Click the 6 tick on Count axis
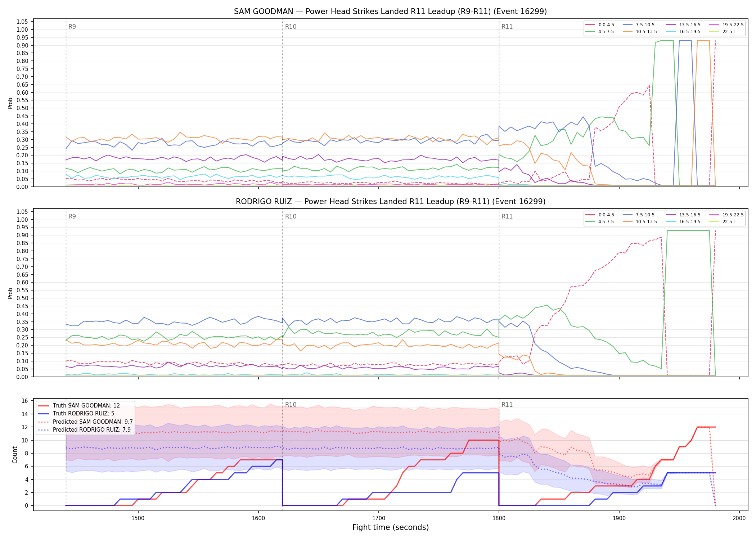The image size is (756, 540). (26, 467)
